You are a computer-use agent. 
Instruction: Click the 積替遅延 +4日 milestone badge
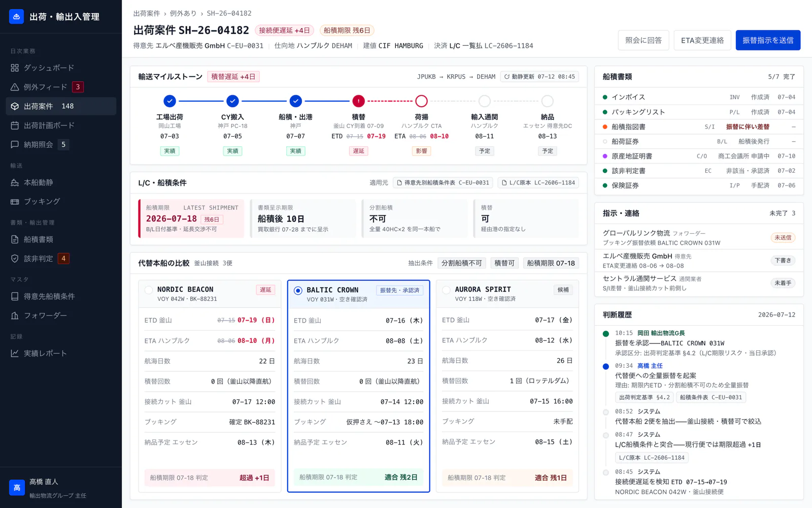(x=233, y=77)
